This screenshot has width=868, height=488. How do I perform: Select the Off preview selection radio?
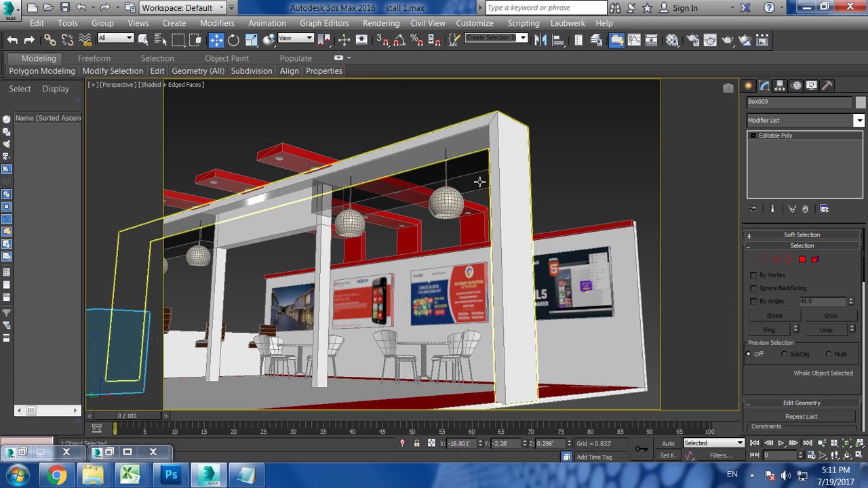(749, 354)
